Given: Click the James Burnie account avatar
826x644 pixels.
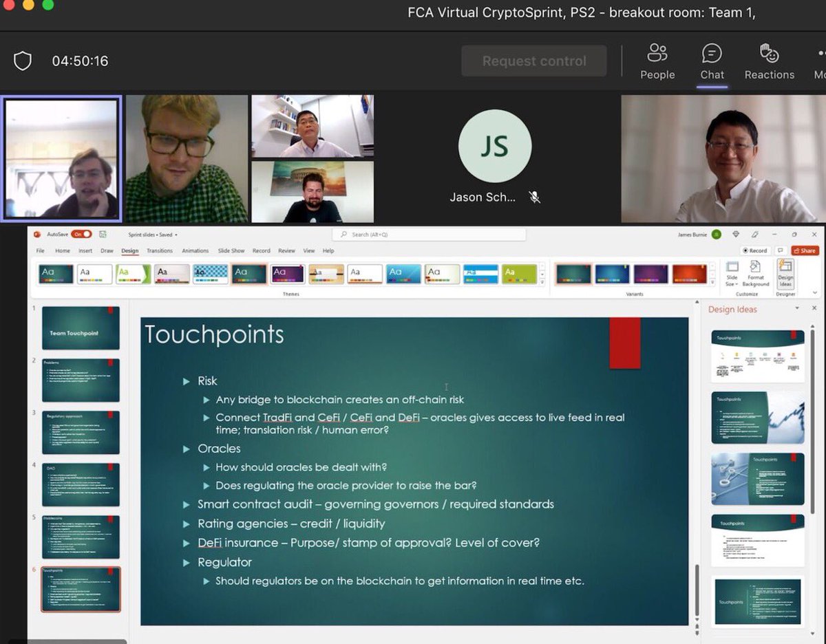Looking at the screenshot, I should (x=716, y=234).
